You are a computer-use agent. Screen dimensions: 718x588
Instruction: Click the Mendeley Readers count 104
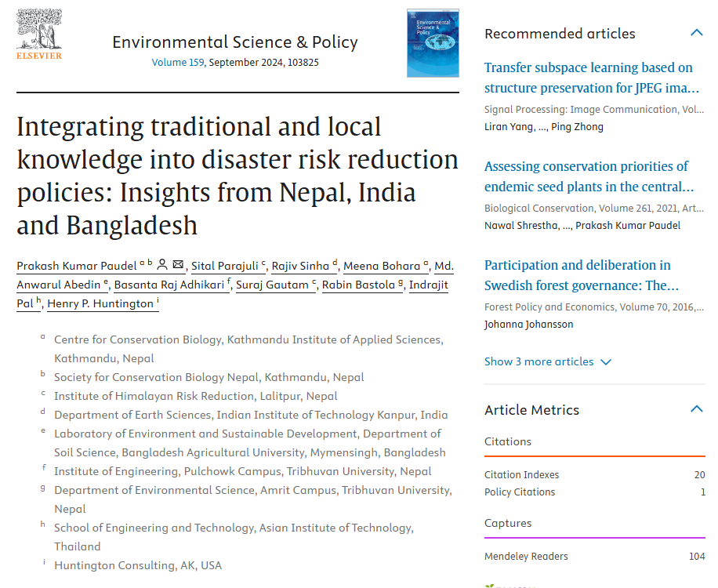click(x=697, y=557)
